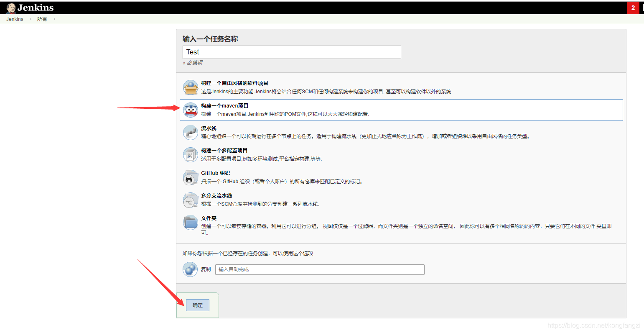Open the Jenkins breadcrumb link

(x=15, y=19)
